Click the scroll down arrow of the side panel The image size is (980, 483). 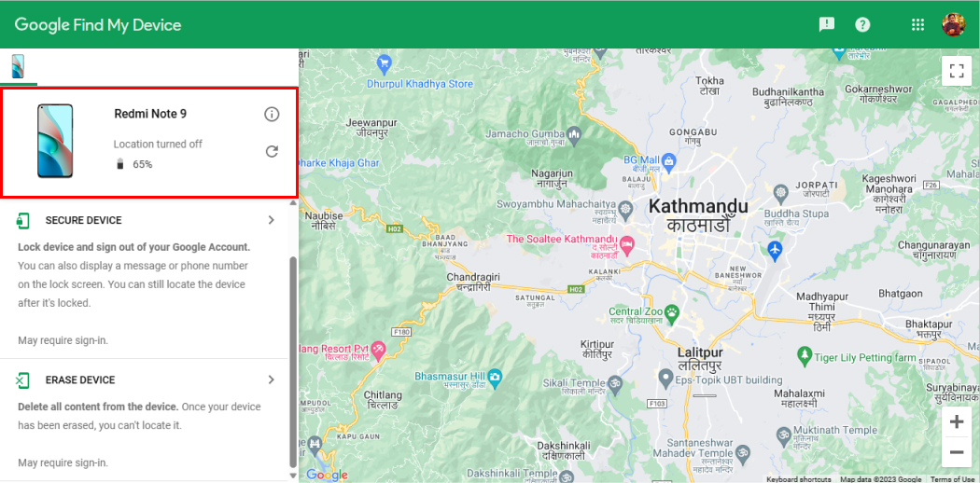[293, 476]
